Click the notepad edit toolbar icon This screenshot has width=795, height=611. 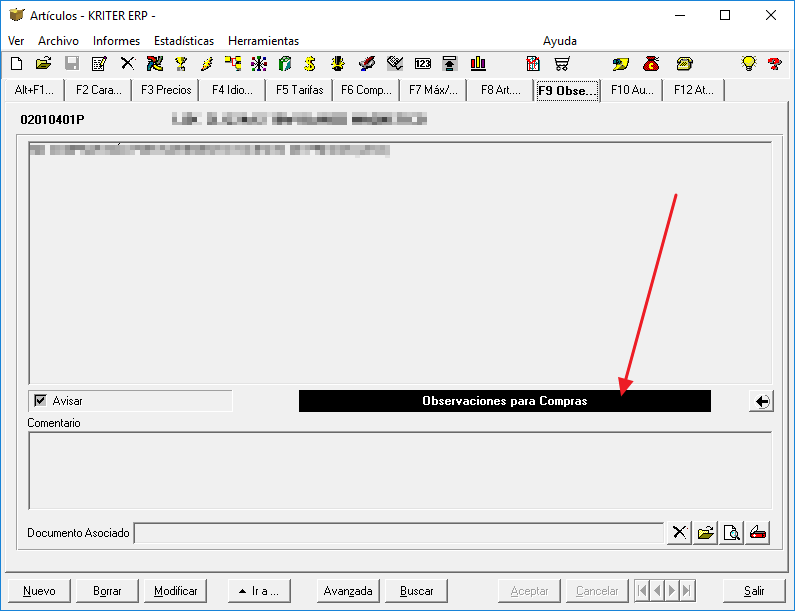tap(99, 64)
